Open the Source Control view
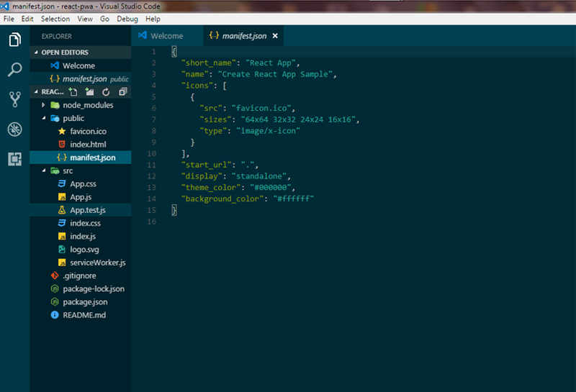576x392 pixels. [14, 99]
